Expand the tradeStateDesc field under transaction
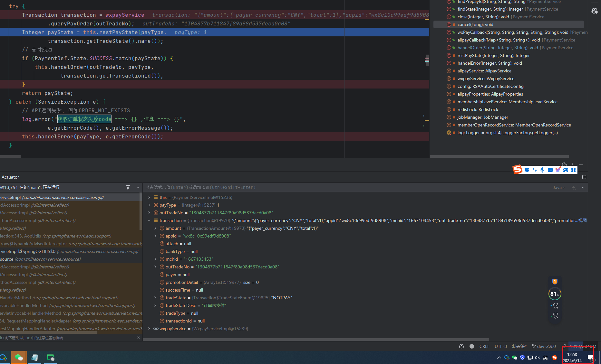Viewport: 601px width, 364px height. pyautogui.click(x=155, y=305)
